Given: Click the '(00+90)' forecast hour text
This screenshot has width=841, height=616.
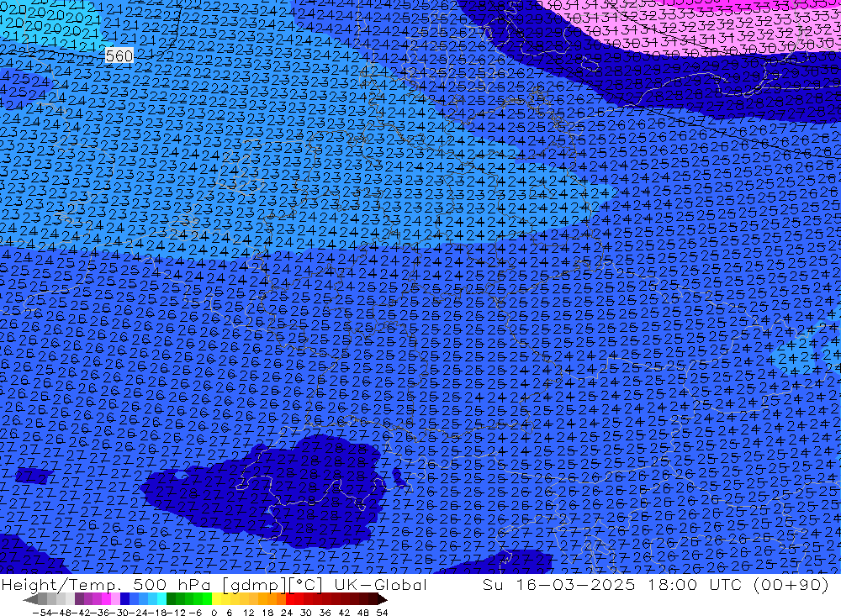Looking at the screenshot, I should point(791,585).
